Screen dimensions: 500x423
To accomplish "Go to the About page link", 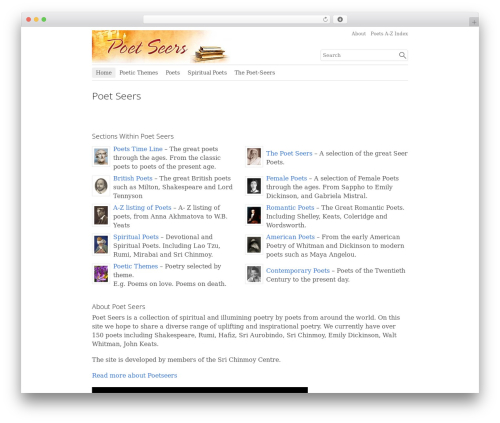I will [x=359, y=33].
